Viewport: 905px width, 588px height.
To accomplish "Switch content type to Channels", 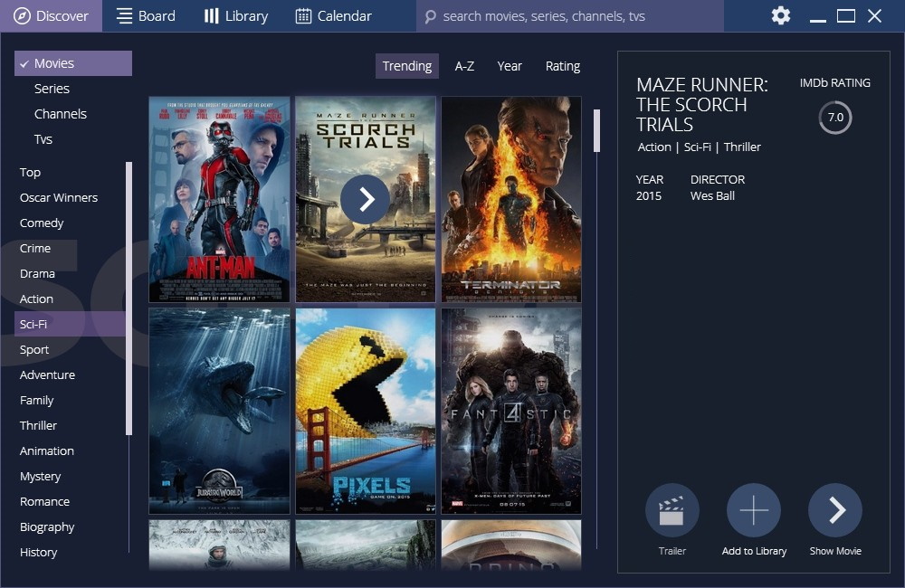I will pyautogui.click(x=61, y=114).
